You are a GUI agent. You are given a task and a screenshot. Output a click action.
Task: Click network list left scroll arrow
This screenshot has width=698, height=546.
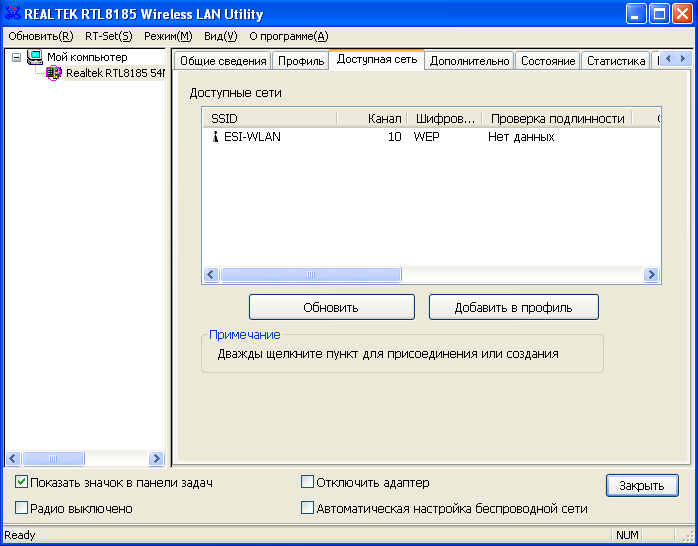click(x=211, y=275)
